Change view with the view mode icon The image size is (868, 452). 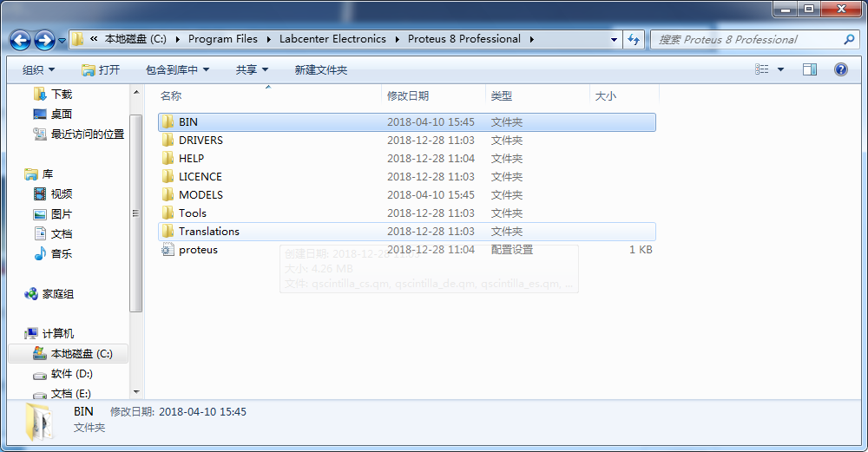tap(762, 69)
